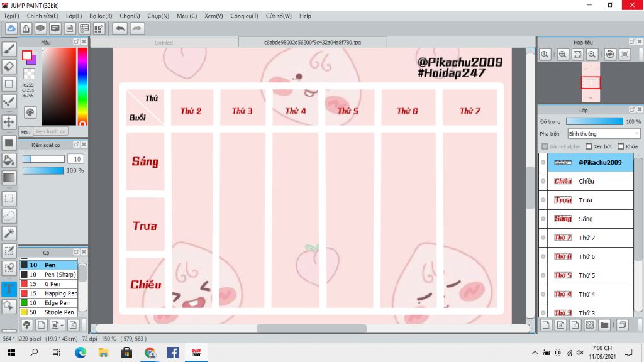Screen dimensions: 644x362
Task: Click the Redo arrow button
Action: pyautogui.click(x=137, y=28)
